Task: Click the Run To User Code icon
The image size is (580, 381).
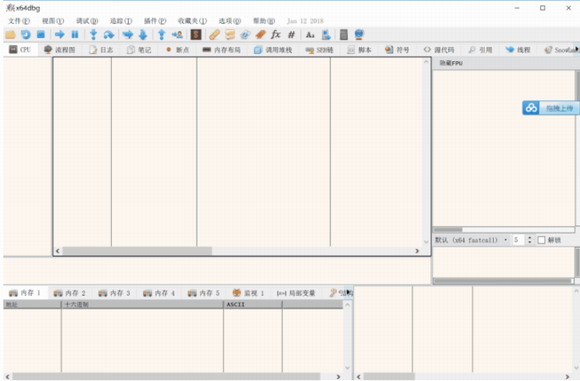Action: click(177, 35)
